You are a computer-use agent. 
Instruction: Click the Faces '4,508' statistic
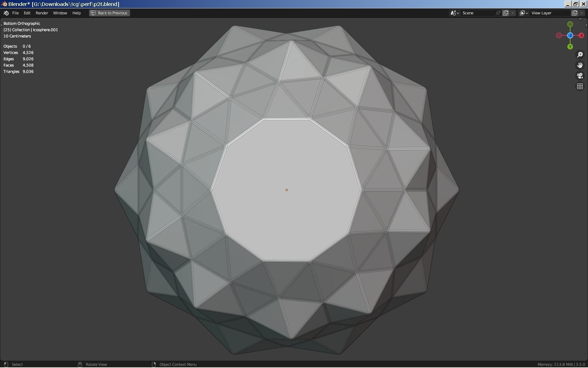click(28, 65)
